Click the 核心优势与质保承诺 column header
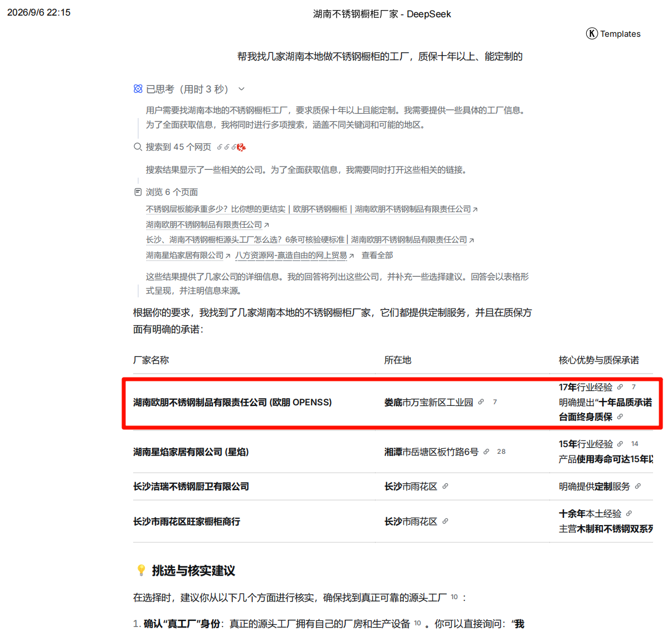672x632 pixels. [x=599, y=360]
